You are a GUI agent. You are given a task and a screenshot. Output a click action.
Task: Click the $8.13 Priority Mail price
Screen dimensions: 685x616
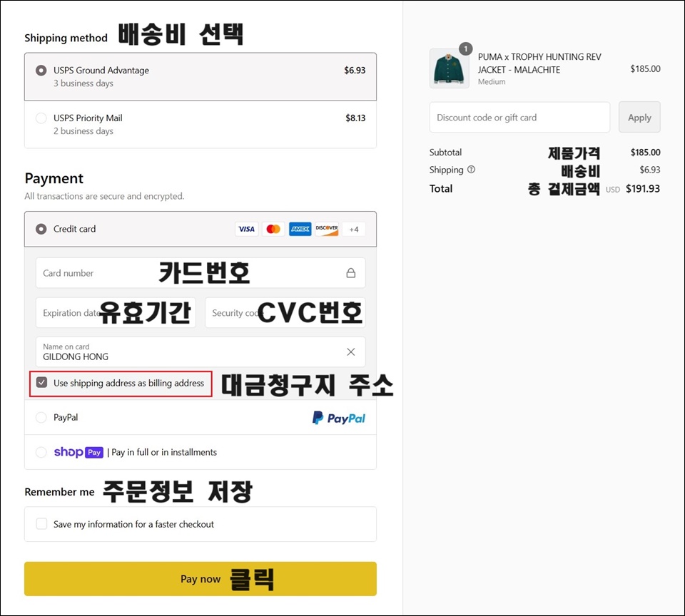coord(355,118)
